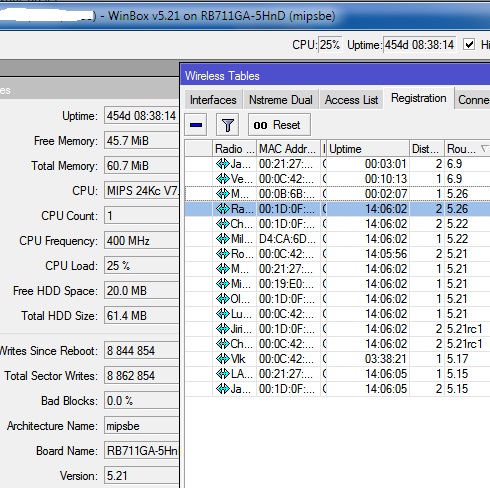Click the Writes Since Reboot field
The height and width of the screenshot is (488, 490).
142,351
